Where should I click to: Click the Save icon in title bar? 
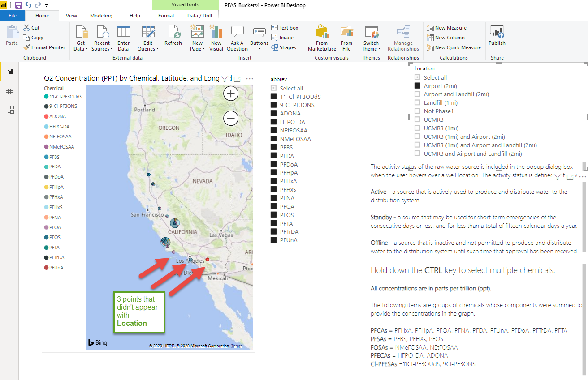coord(18,5)
